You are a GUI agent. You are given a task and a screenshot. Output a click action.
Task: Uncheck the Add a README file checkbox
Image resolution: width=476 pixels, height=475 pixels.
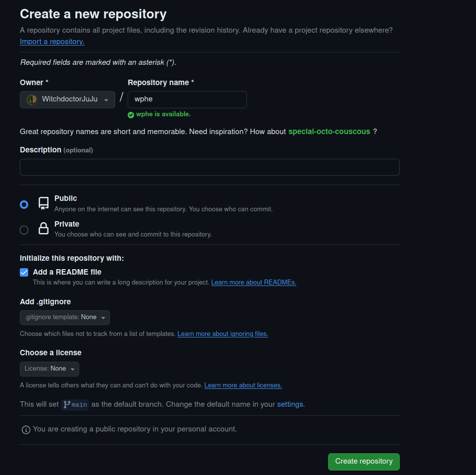coord(24,272)
